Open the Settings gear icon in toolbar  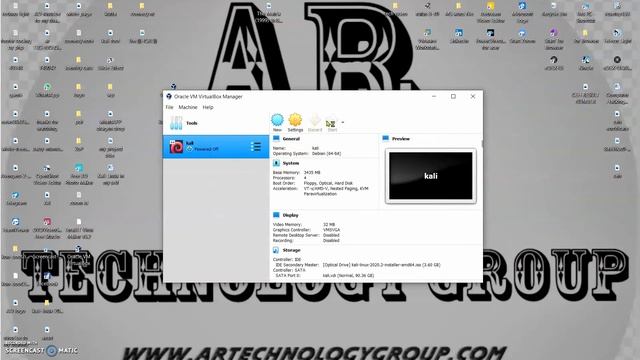coord(295,120)
